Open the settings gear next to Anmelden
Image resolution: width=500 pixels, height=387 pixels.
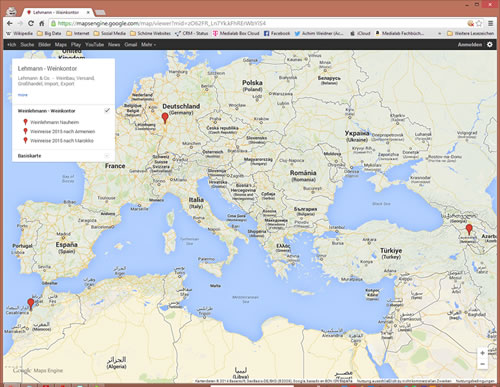click(490, 44)
